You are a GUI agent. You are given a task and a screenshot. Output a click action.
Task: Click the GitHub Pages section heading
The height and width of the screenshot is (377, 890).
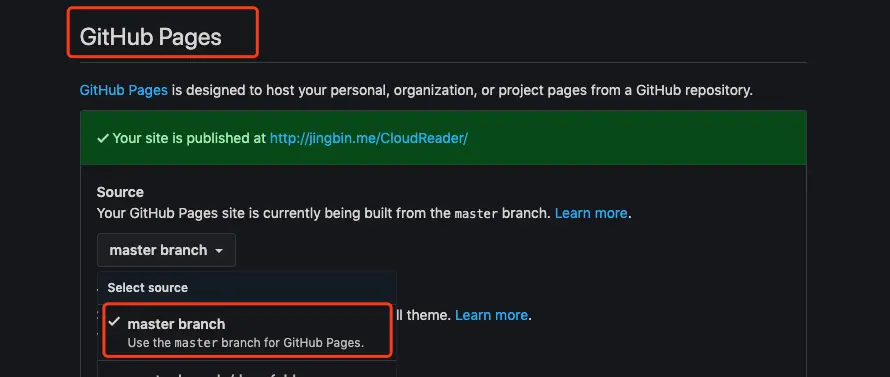click(x=150, y=37)
